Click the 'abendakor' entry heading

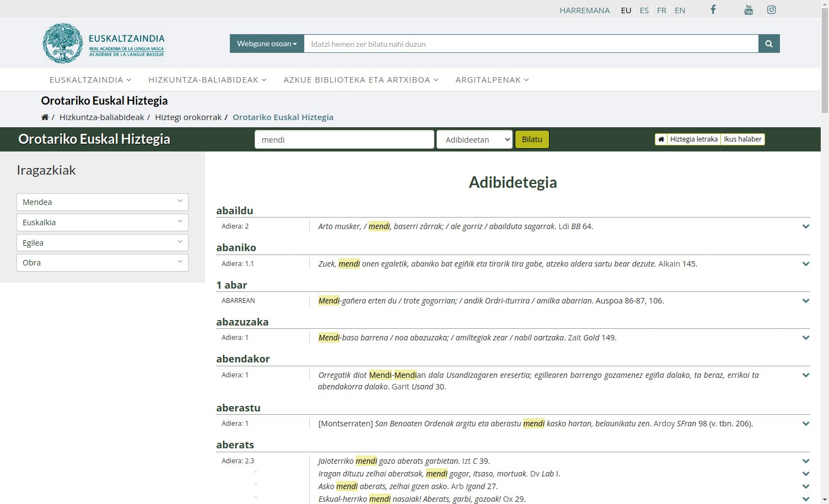click(x=243, y=359)
